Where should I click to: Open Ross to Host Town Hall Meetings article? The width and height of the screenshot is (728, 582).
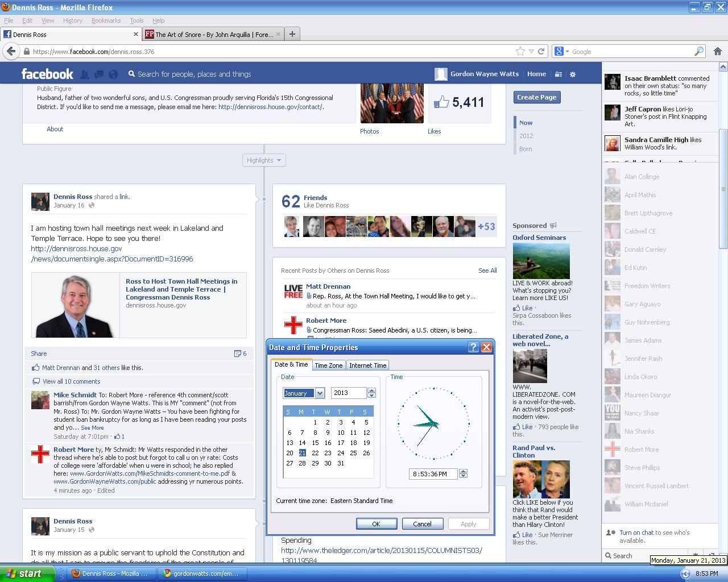[181, 289]
